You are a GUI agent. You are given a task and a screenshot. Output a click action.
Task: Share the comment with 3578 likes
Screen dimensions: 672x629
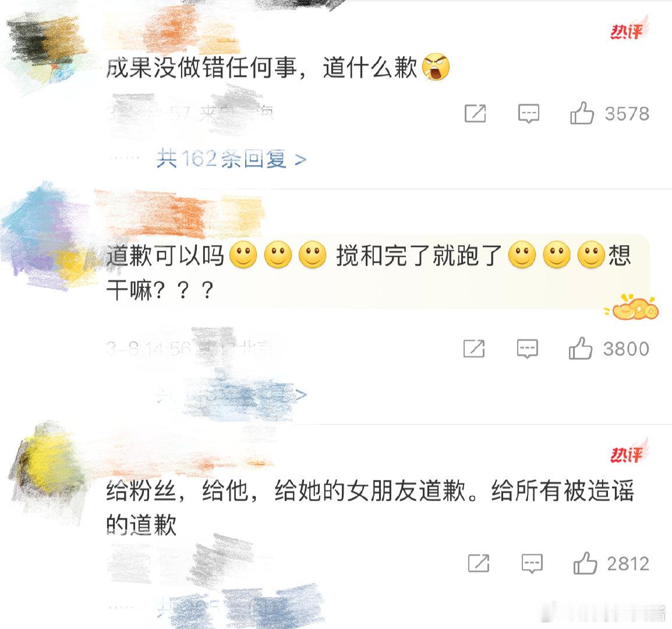475,114
